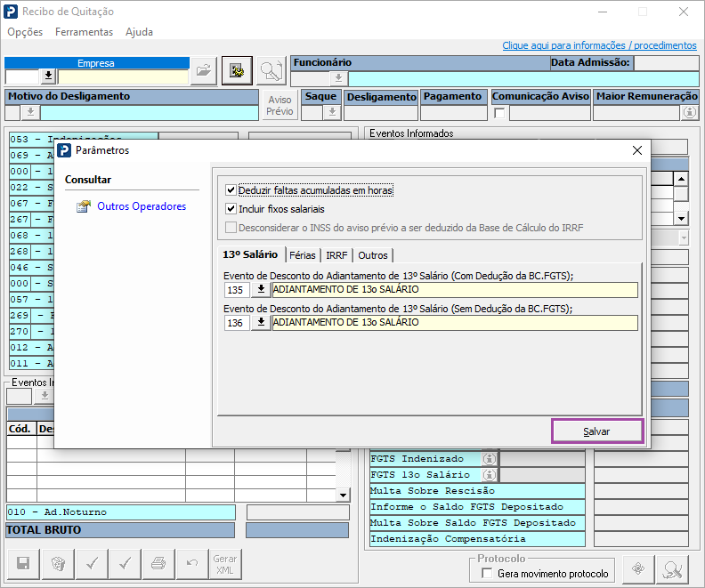Click the open folder icon beside Empresa

point(205,71)
